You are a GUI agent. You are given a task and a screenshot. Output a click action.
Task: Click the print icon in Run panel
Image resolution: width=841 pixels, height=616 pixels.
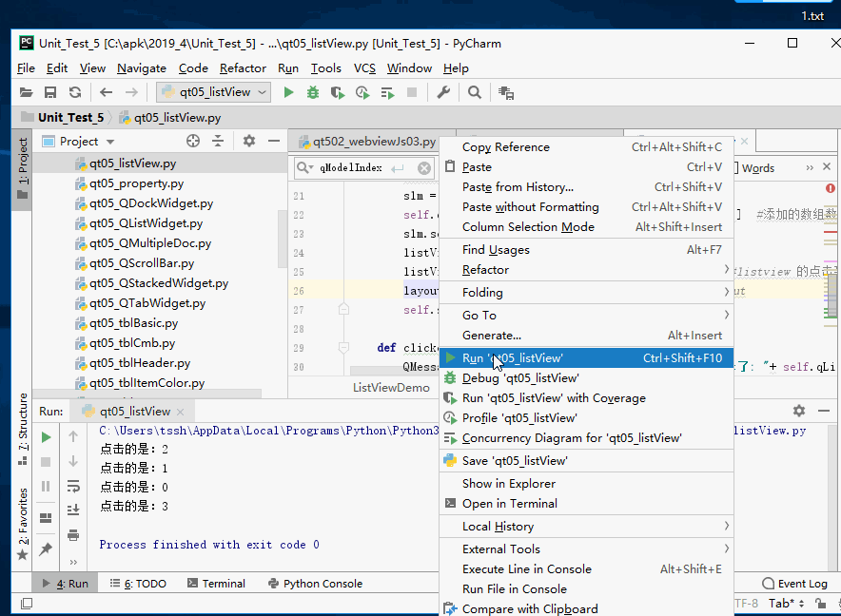click(x=73, y=535)
